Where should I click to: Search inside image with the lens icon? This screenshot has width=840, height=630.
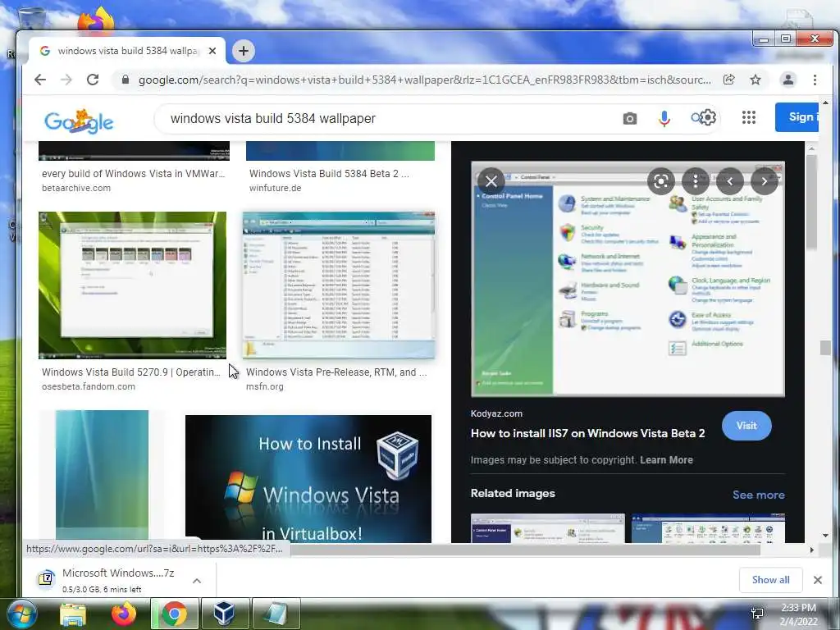[661, 181]
